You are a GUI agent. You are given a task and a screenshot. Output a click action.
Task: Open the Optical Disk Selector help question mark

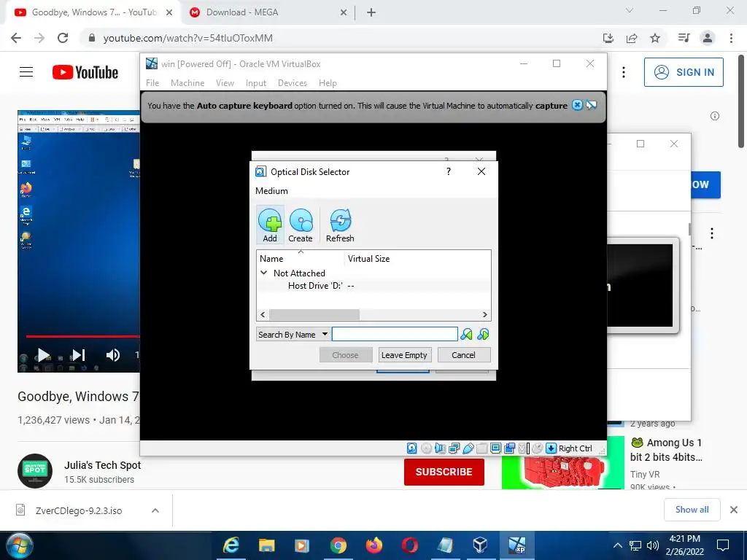449,171
